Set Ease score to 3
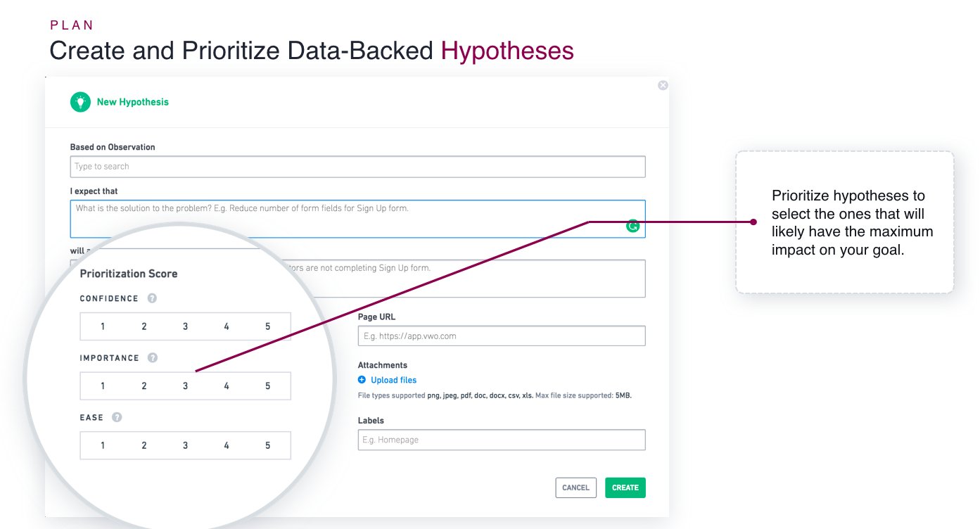Screen dimensions: 980x529 click(186, 445)
